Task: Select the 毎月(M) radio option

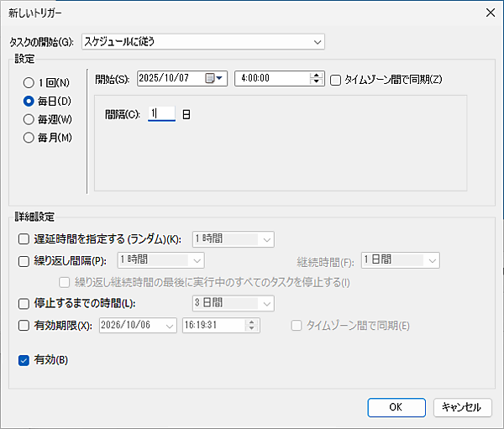Action: 29,138
